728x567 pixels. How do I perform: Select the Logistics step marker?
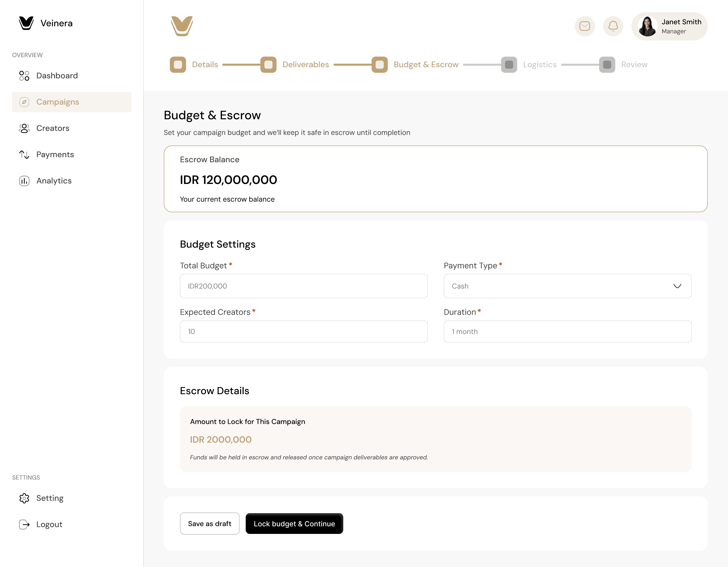click(x=509, y=65)
